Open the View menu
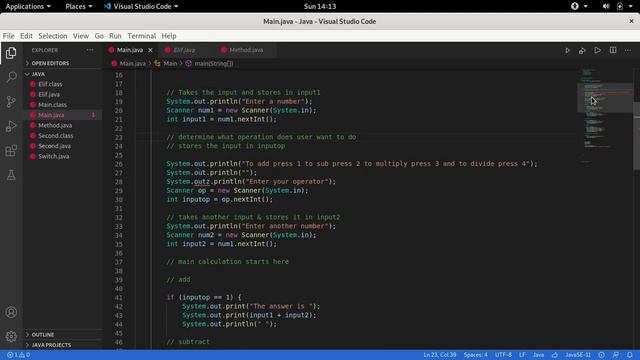 81,36
